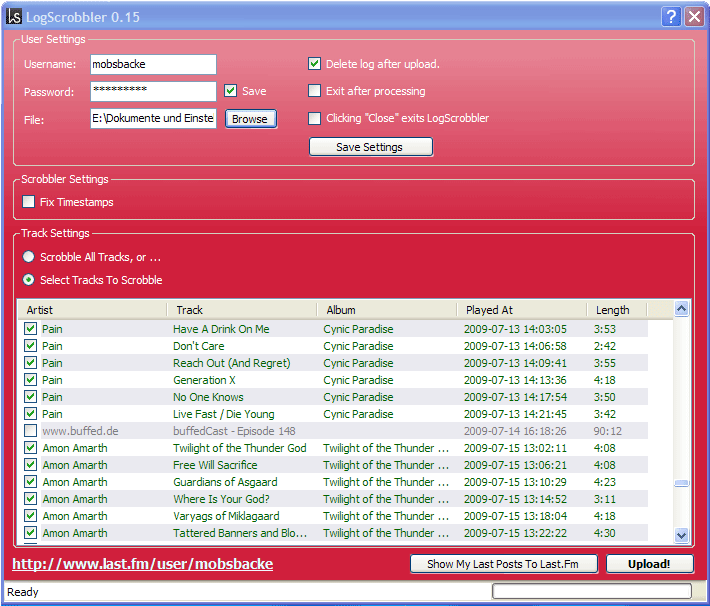The height and width of the screenshot is (606, 710).
Task: Sort list by Played At column header
Action: tap(522, 310)
